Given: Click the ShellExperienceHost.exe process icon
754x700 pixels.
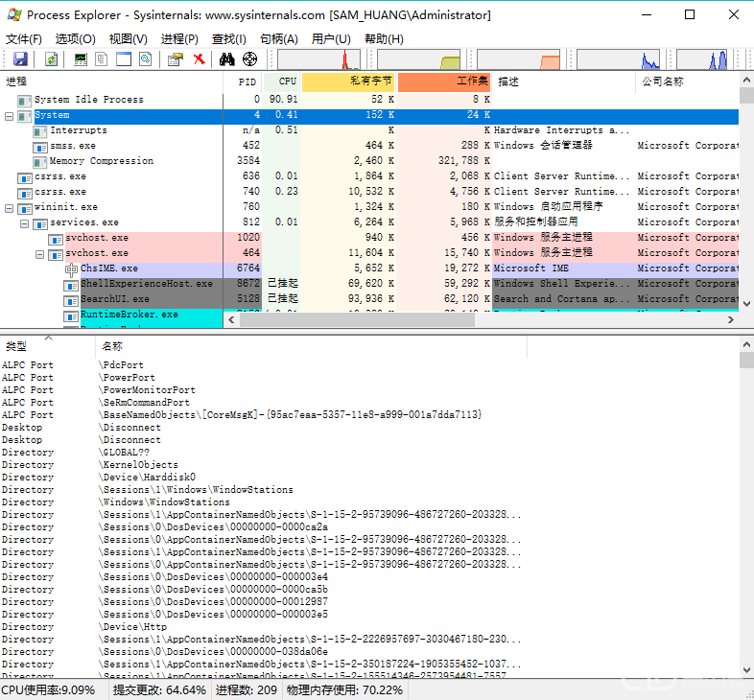Looking at the screenshot, I should point(71,285).
